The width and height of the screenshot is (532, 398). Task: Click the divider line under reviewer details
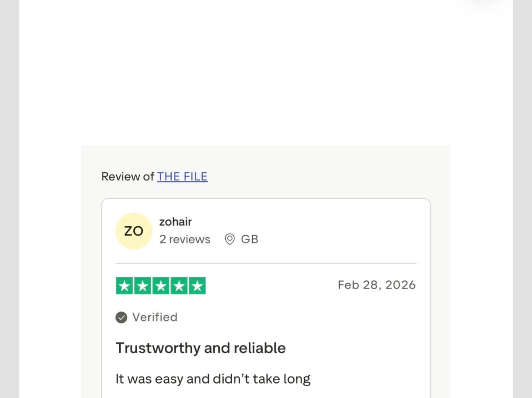(x=266, y=263)
